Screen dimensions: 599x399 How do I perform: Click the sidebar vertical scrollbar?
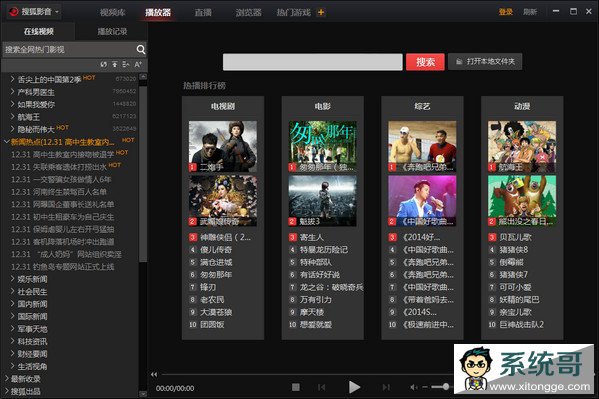click(143, 174)
